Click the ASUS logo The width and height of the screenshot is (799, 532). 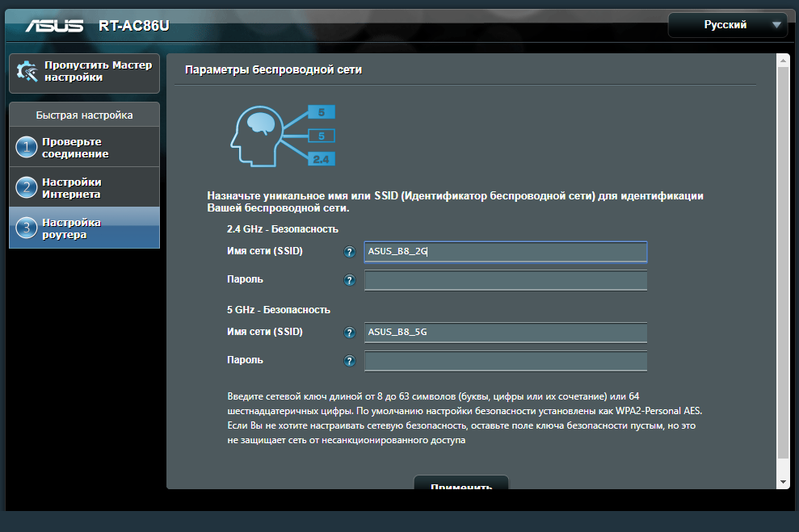pyautogui.click(x=54, y=26)
